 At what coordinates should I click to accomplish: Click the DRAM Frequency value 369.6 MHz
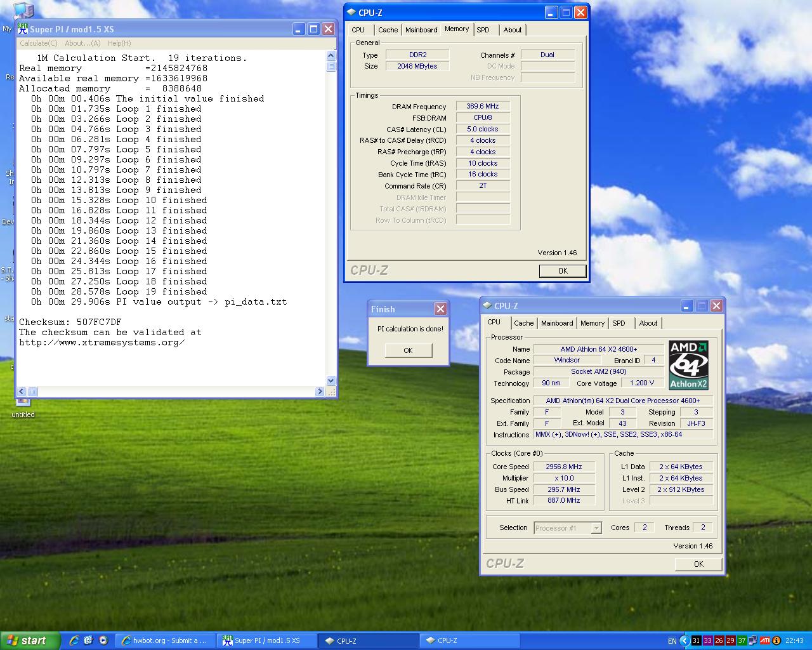(483, 107)
